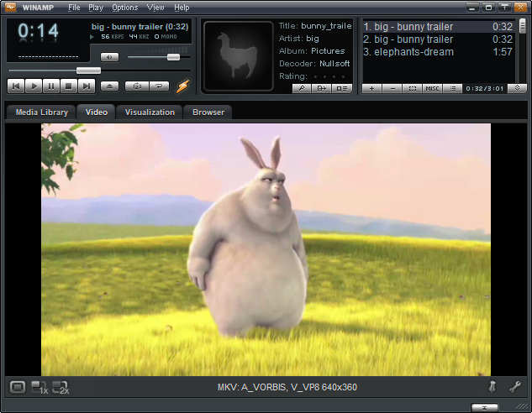Minimize the Winamp window
532x413 pixels.
[472, 7]
